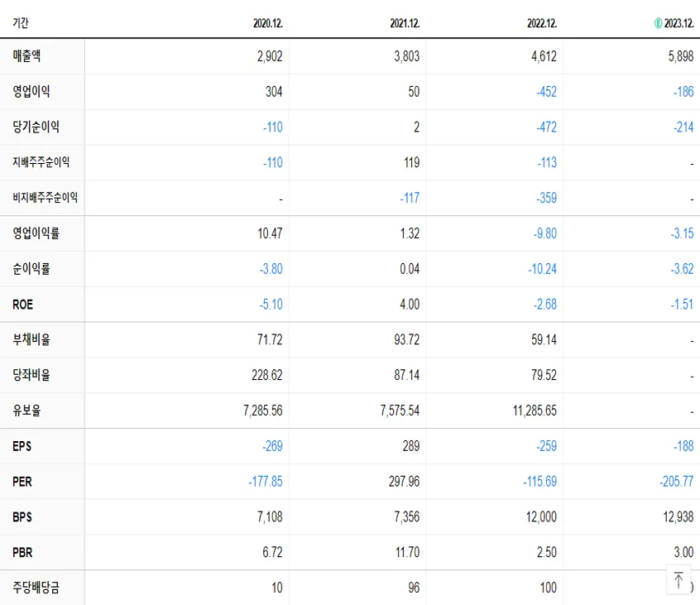Image resolution: width=700 pixels, height=605 pixels.
Task: Click the PBR value 6.72
Action: click(x=272, y=552)
